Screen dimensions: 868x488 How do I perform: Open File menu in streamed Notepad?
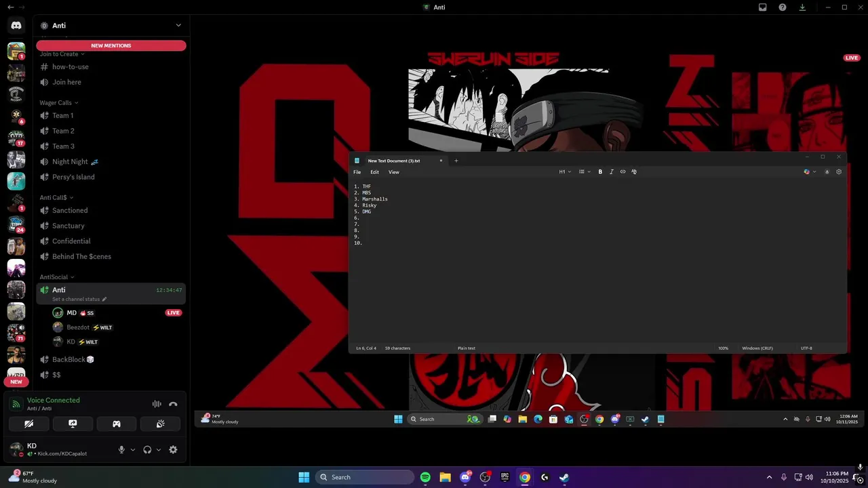(x=357, y=172)
